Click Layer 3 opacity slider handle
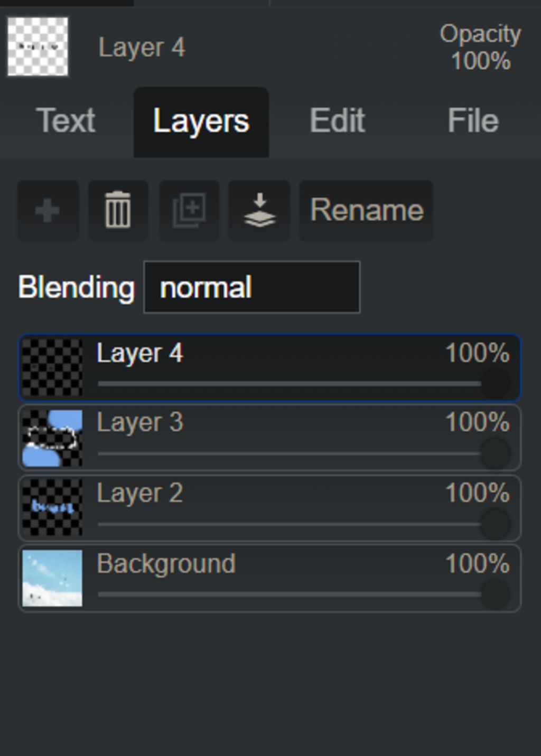The height and width of the screenshot is (756, 541). (496, 453)
